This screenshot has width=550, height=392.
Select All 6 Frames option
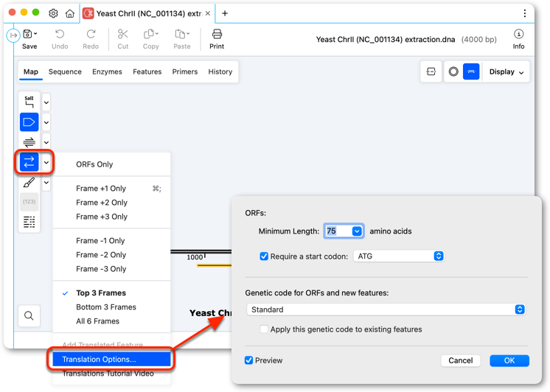tap(111, 321)
